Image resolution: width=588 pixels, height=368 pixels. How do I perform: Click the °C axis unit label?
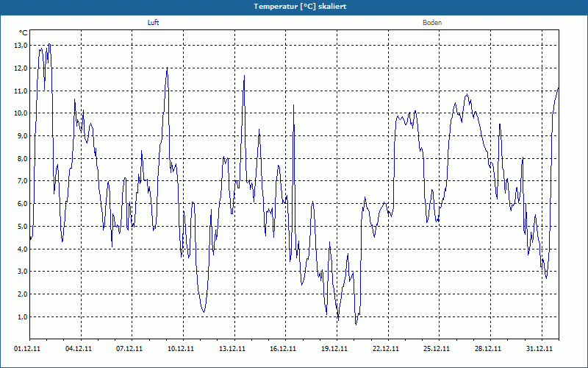pos(24,33)
